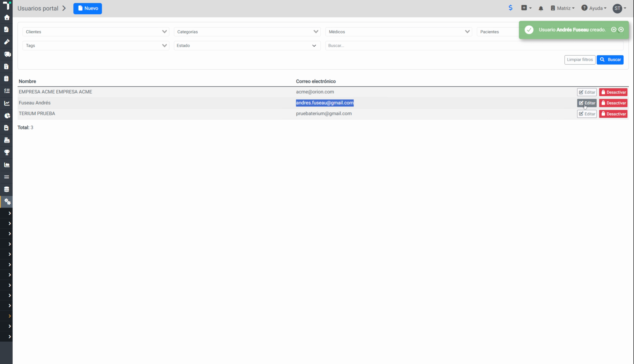Image resolution: width=634 pixels, height=364 pixels.
Task: Edit the EMPRESA ACME user
Action: 587,92
